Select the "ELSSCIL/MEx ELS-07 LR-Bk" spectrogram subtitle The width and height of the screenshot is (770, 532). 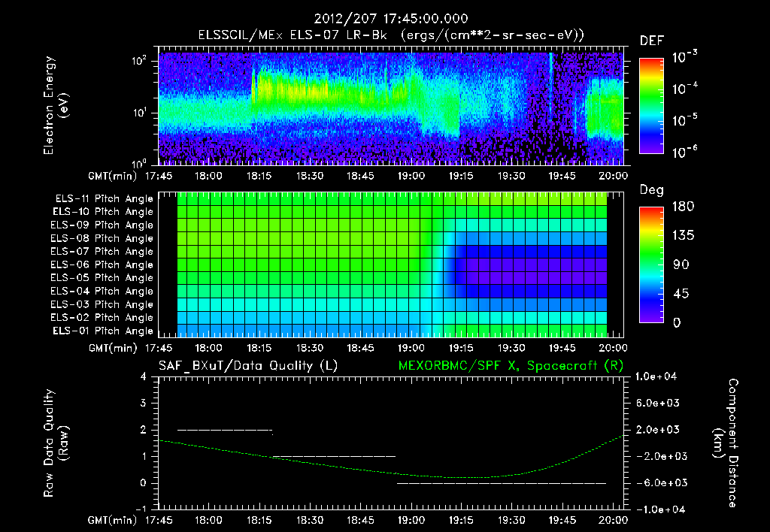[x=293, y=35]
